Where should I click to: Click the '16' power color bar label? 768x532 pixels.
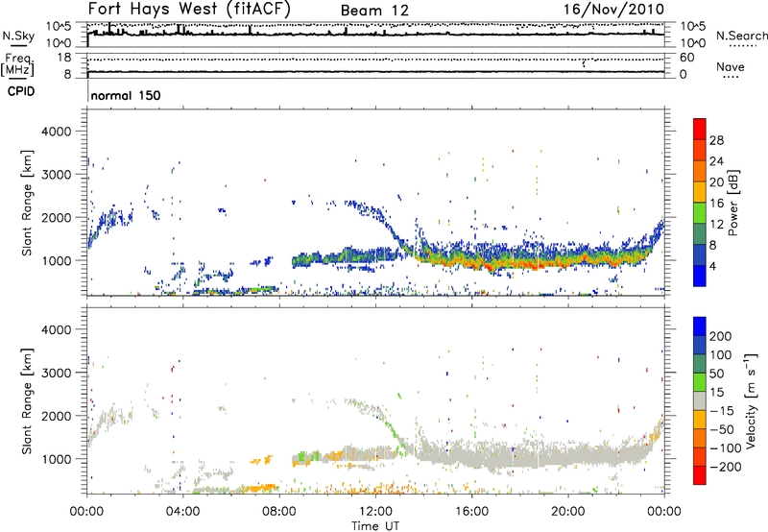click(x=716, y=204)
